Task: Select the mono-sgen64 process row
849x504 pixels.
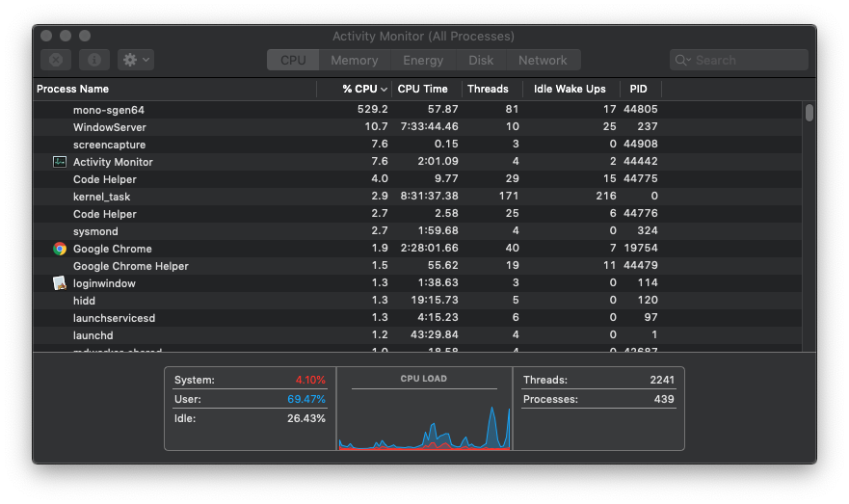Action: [417, 110]
